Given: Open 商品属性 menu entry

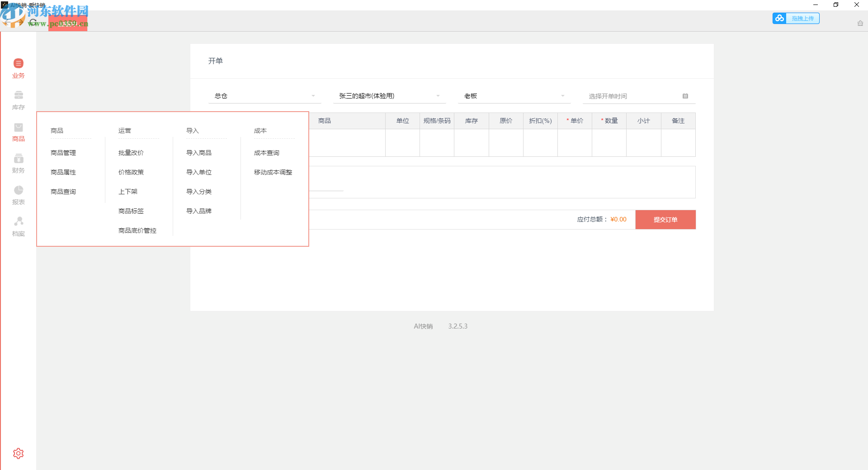Looking at the screenshot, I should [63, 172].
